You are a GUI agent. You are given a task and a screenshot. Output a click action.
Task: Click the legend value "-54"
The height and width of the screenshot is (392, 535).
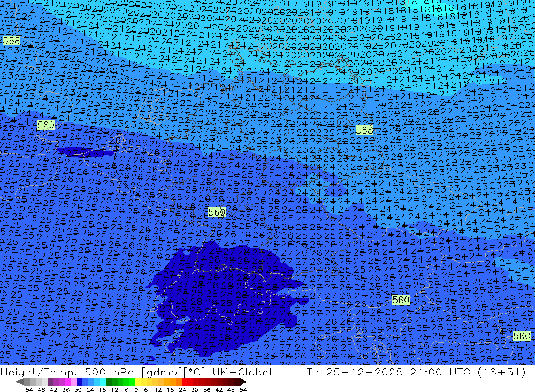click(x=27, y=390)
